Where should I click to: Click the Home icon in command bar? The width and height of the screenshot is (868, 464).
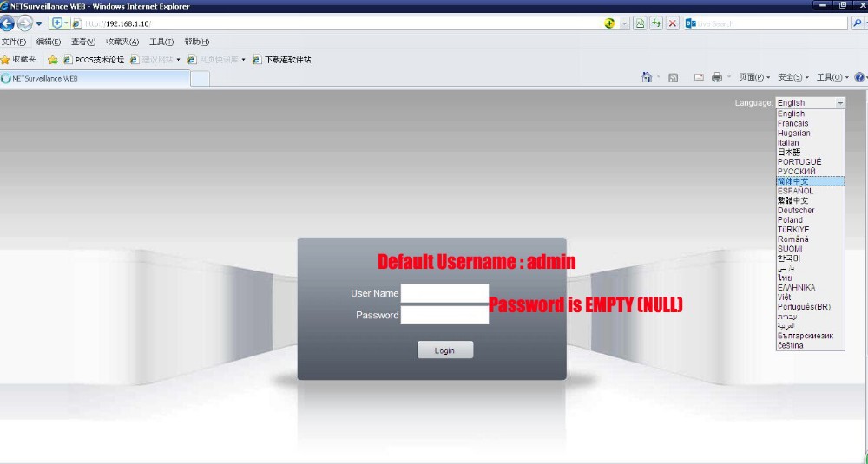[647, 77]
